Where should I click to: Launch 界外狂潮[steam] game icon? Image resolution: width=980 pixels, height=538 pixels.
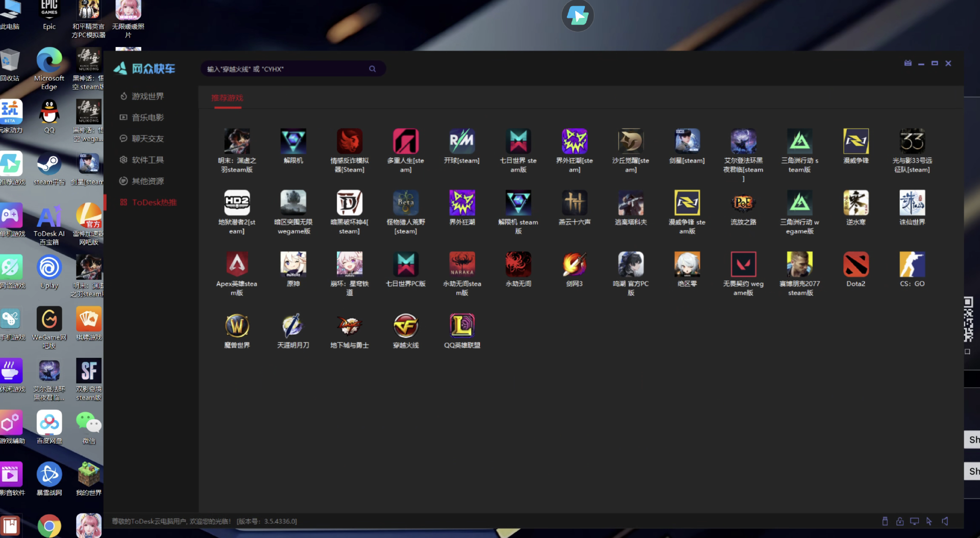pos(574,141)
